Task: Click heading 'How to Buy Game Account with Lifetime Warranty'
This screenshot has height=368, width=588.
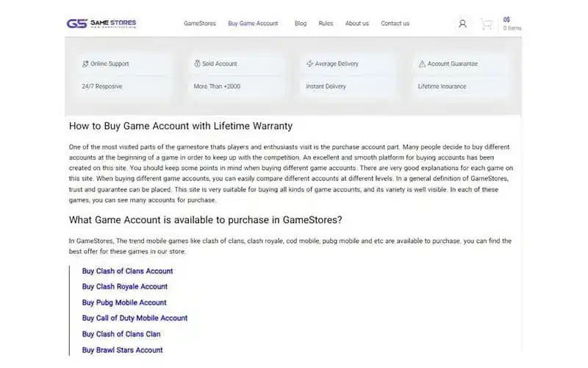Action: coord(181,126)
